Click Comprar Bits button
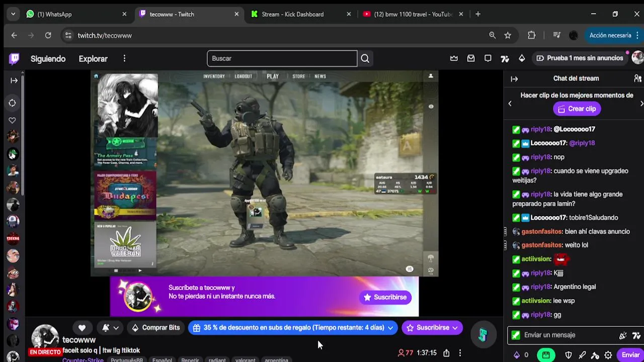Image resolution: width=644 pixels, height=362 pixels. click(155, 328)
